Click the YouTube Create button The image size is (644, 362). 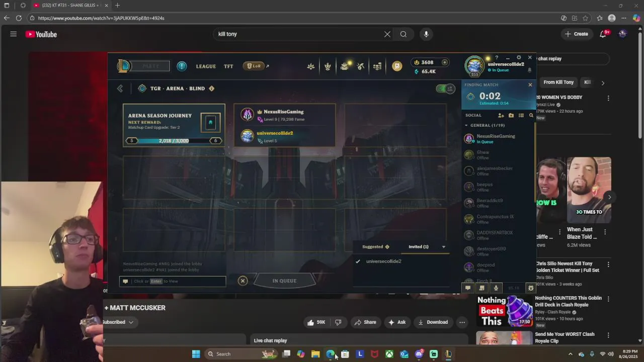[x=576, y=34]
